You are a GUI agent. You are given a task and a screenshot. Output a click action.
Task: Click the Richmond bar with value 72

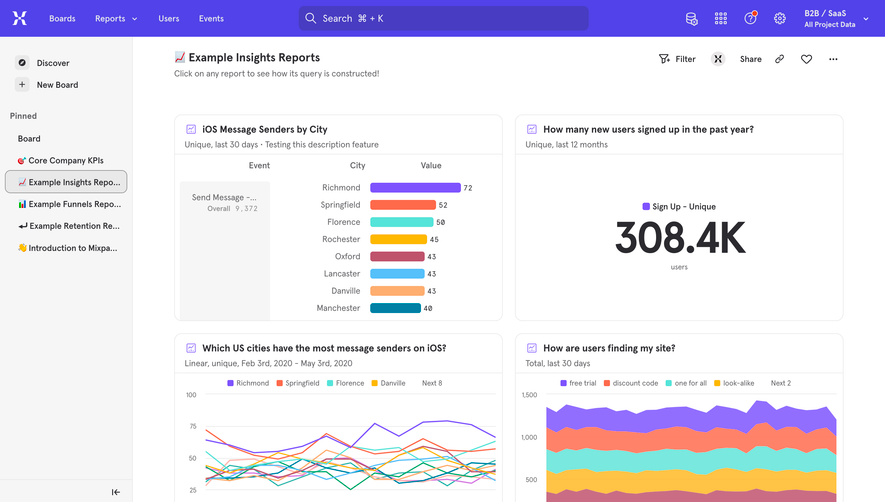point(415,187)
